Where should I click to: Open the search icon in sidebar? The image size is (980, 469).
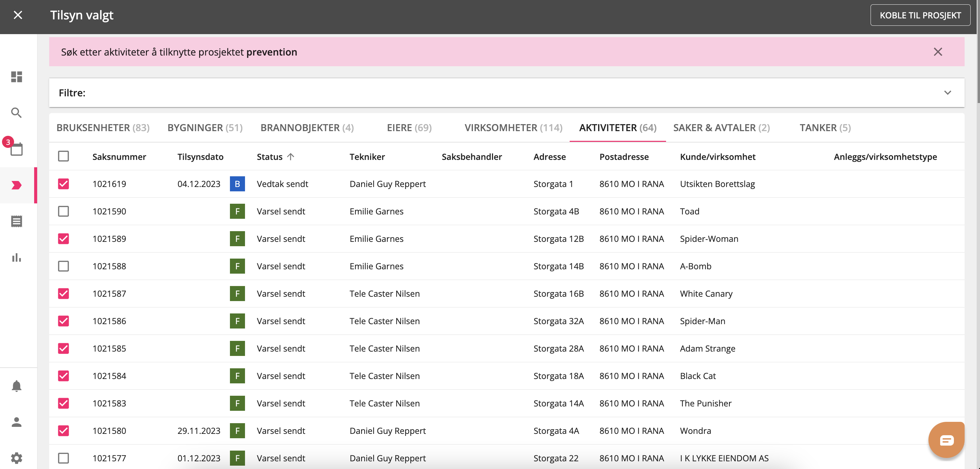pos(16,113)
